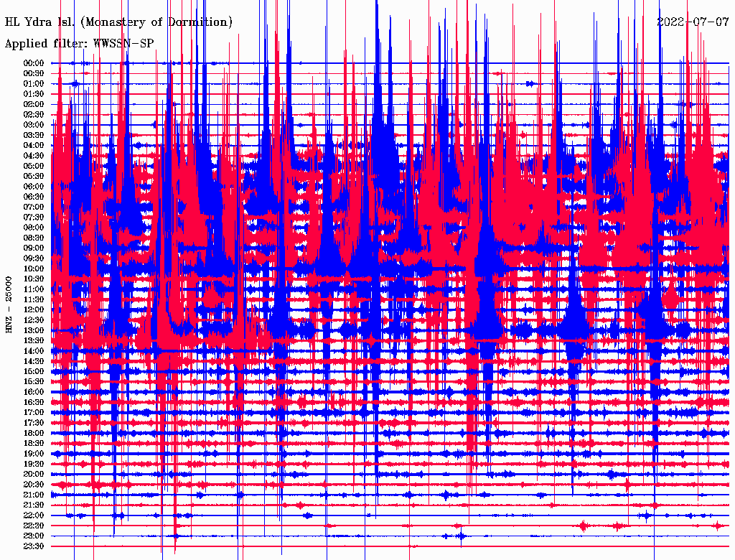Select the 03:30 time label
The width and height of the screenshot is (735, 560).
click(x=34, y=135)
